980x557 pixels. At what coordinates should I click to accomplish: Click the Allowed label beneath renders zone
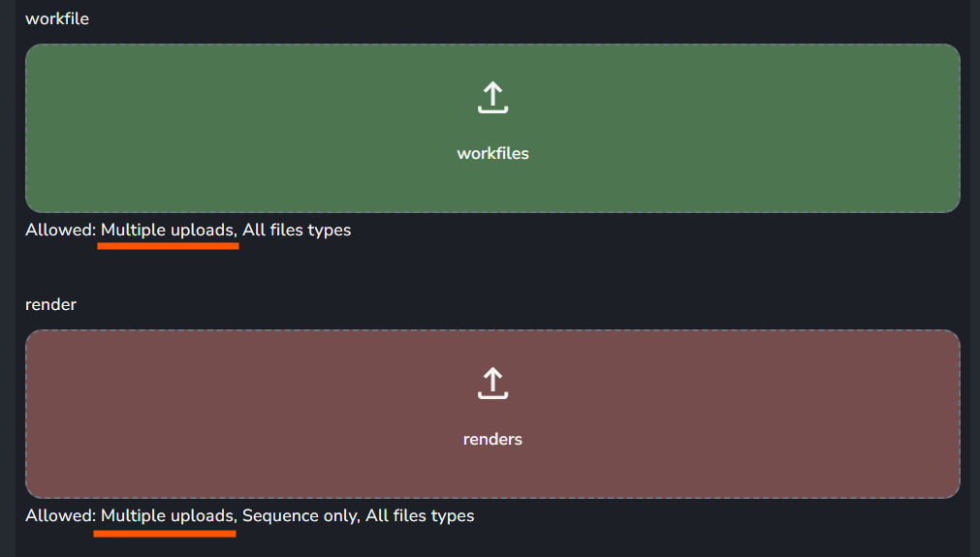(x=61, y=515)
